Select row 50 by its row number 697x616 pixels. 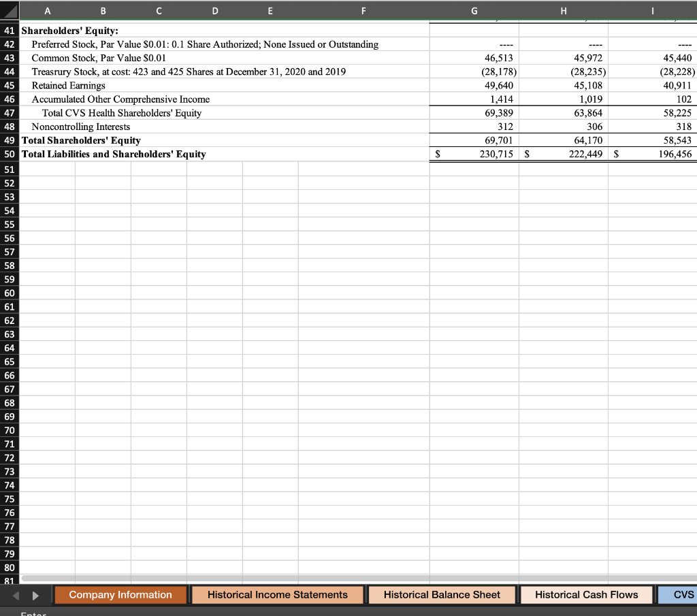click(x=9, y=154)
